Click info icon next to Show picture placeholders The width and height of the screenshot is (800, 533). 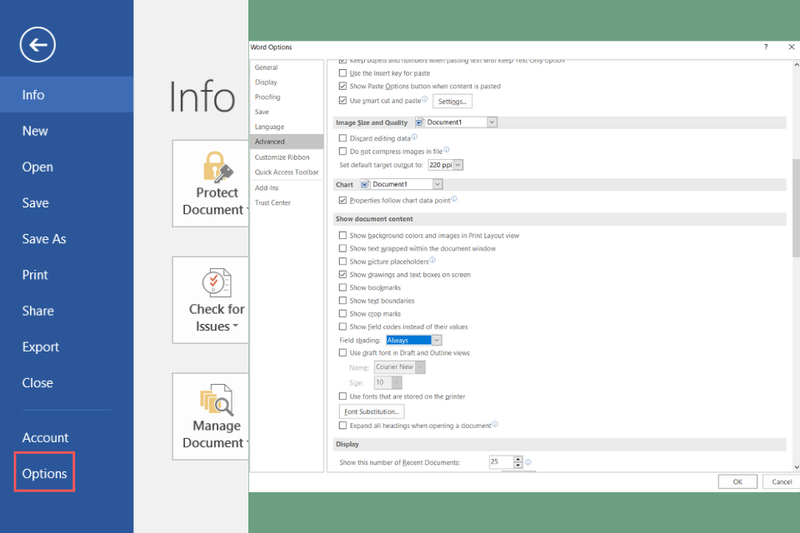(433, 260)
